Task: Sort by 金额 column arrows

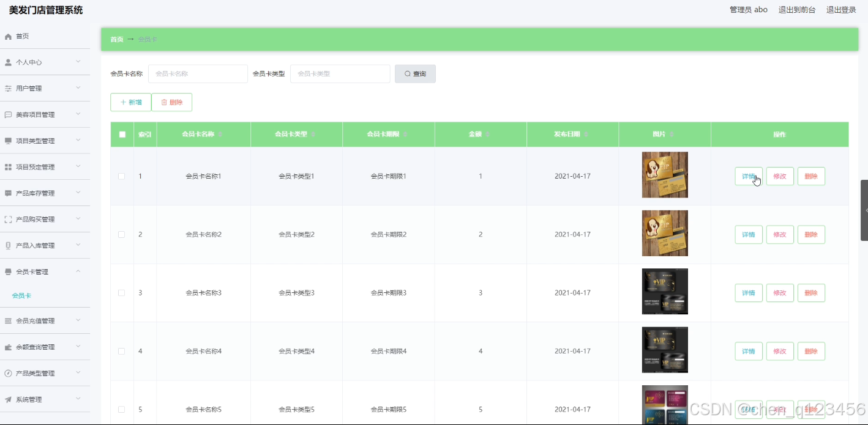Action: (x=488, y=135)
